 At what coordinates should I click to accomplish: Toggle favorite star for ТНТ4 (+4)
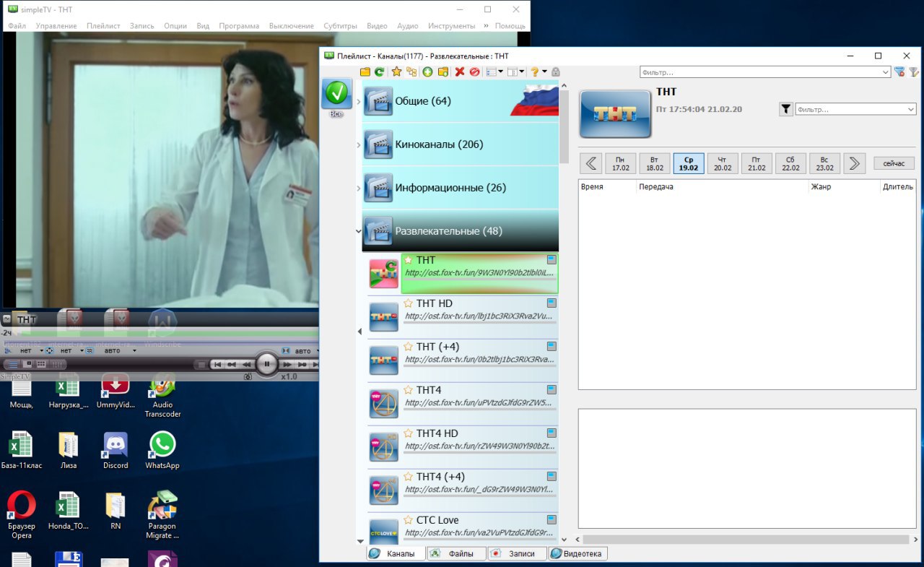point(409,477)
